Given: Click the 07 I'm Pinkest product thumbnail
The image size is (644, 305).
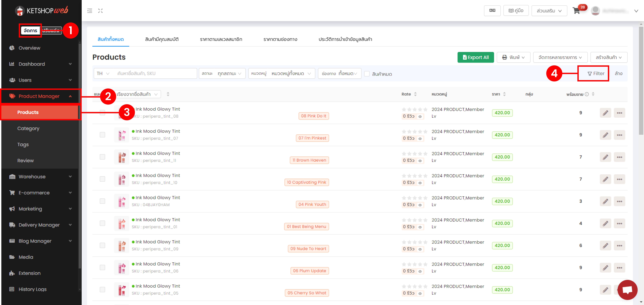Looking at the screenshot, I should 122,135.
